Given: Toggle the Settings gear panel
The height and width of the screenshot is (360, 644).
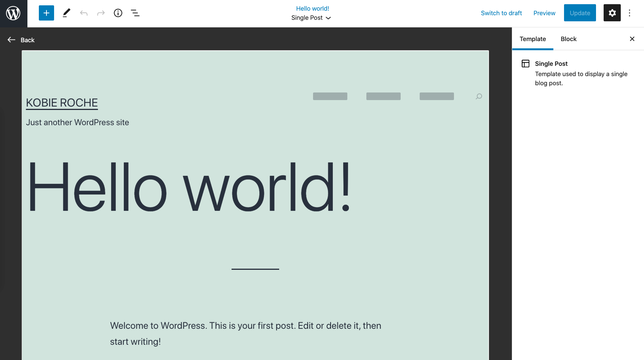Looking at the screenshot, I should point(612,13).
